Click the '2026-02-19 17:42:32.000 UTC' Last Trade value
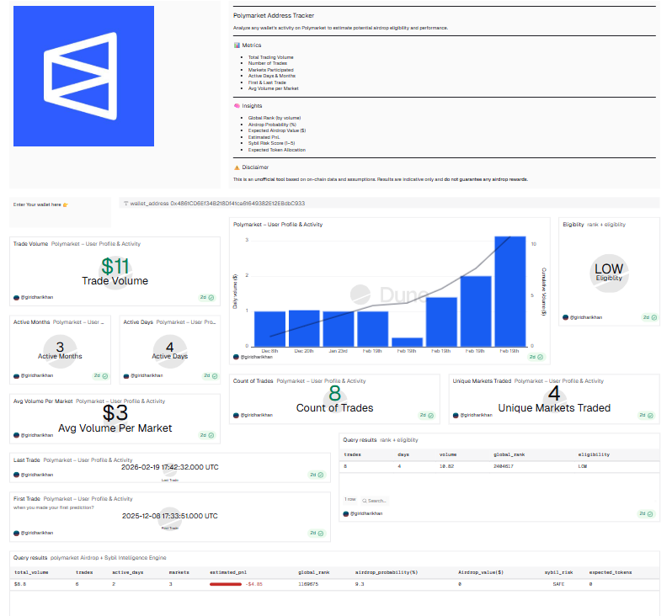672x616 pixels. (x=170, y=467)
